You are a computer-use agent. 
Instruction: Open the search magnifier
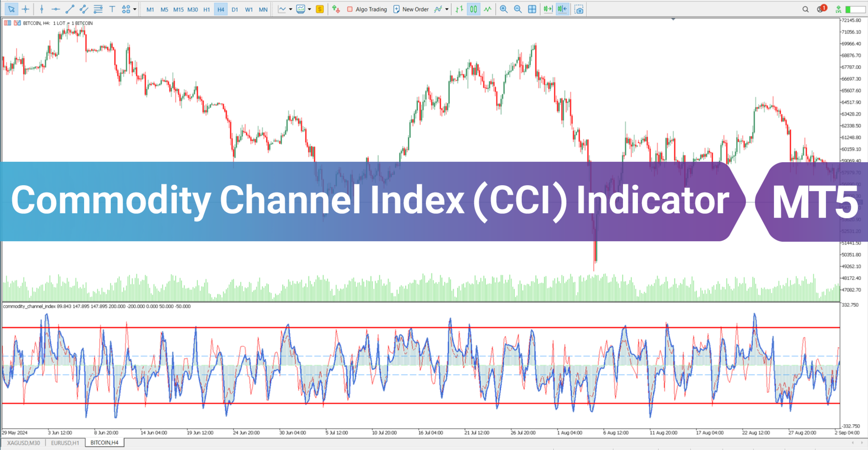[x=806, y=9]
